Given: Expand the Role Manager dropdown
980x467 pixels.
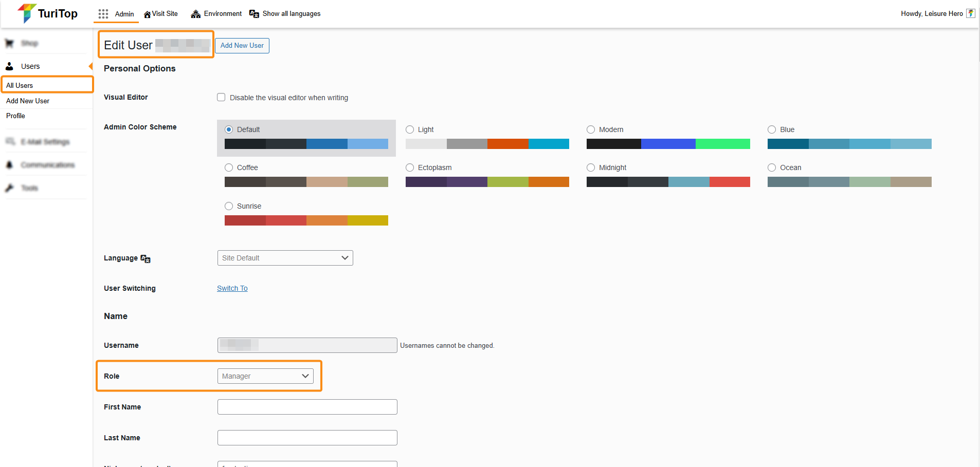Looking at the screenshot, I should 265,376.
